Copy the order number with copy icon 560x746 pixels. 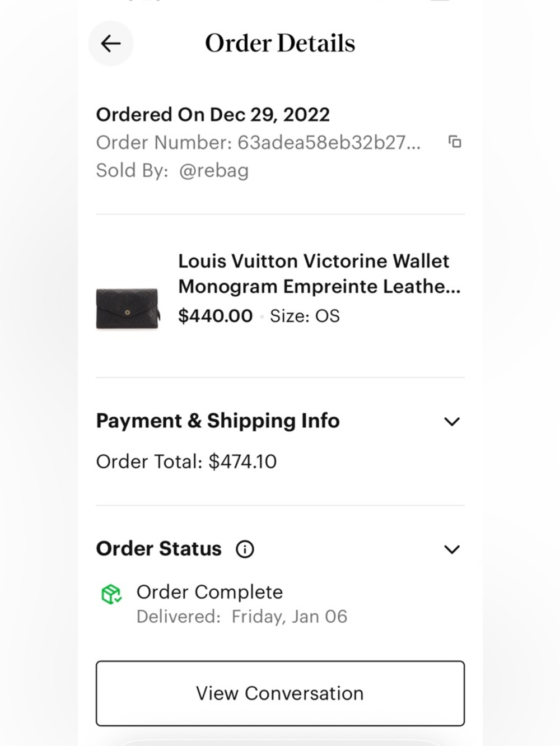(455, 142)
